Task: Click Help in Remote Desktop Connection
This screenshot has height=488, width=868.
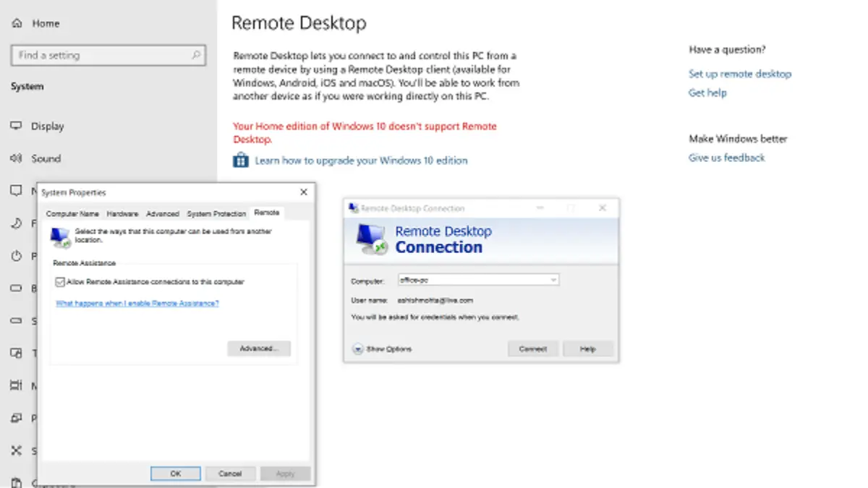Action: click(588, 349)
